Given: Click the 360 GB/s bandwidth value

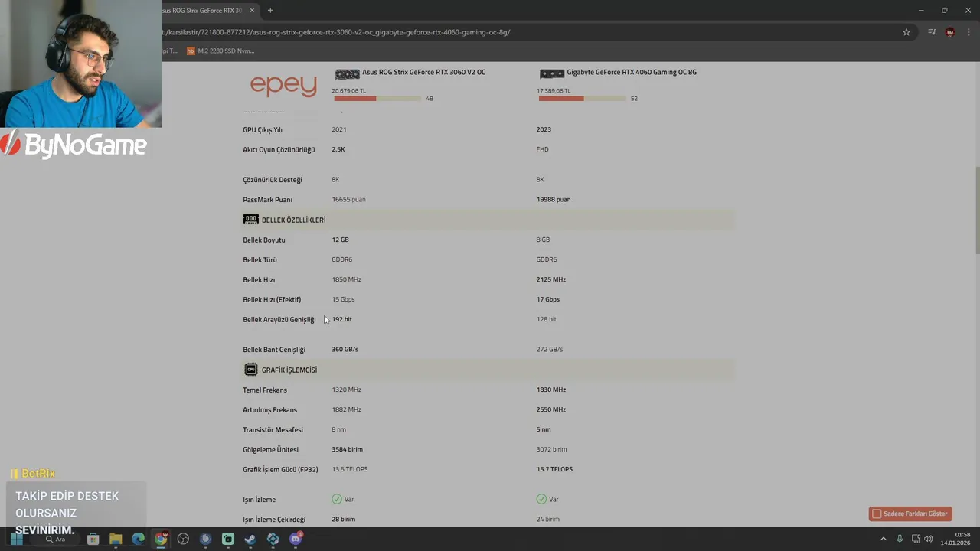Looking at the screenshot, I should (x=345, y=349).
